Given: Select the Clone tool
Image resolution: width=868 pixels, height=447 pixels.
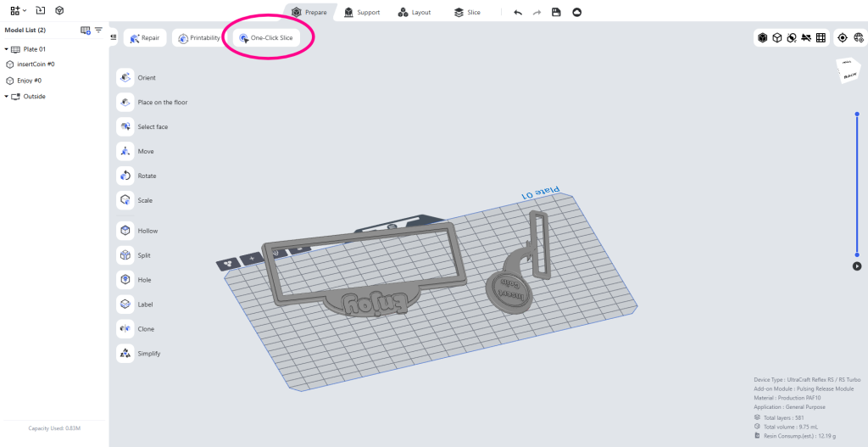Looking at the screenshot, I should click(x=125, y=329).
